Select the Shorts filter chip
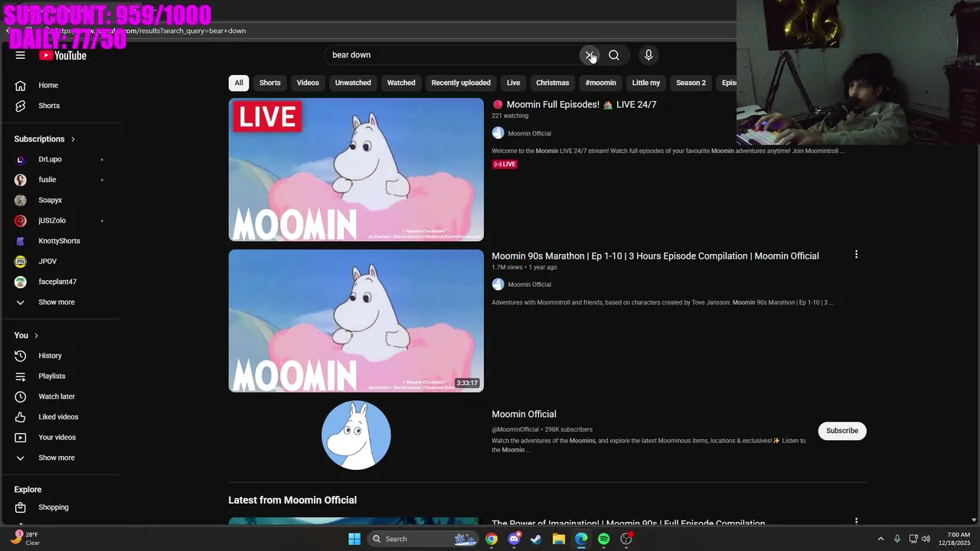Image resolution: width=980 pixels, height=551 pixels. click(269, 83)
